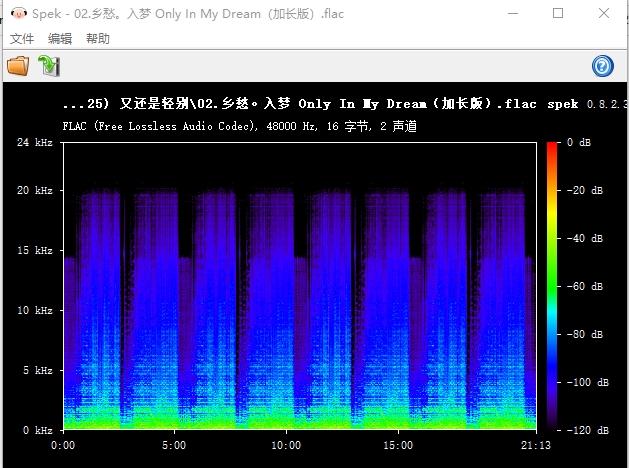Viewport: 629px width, 468px height.
Task: Open the 帮助 menu
Action: pyautogui.click(x=98, y=38)
